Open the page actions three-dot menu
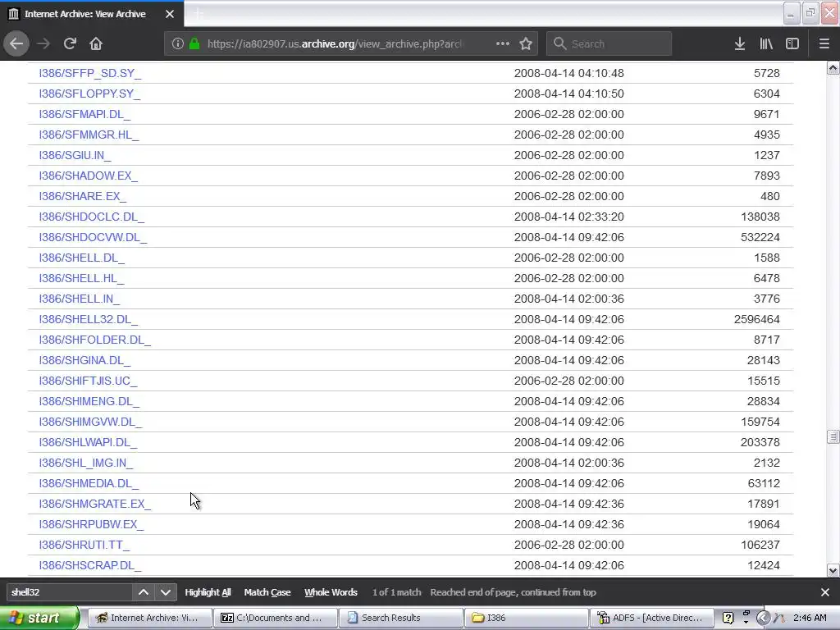840x630 pixels. tap(503, 43)
